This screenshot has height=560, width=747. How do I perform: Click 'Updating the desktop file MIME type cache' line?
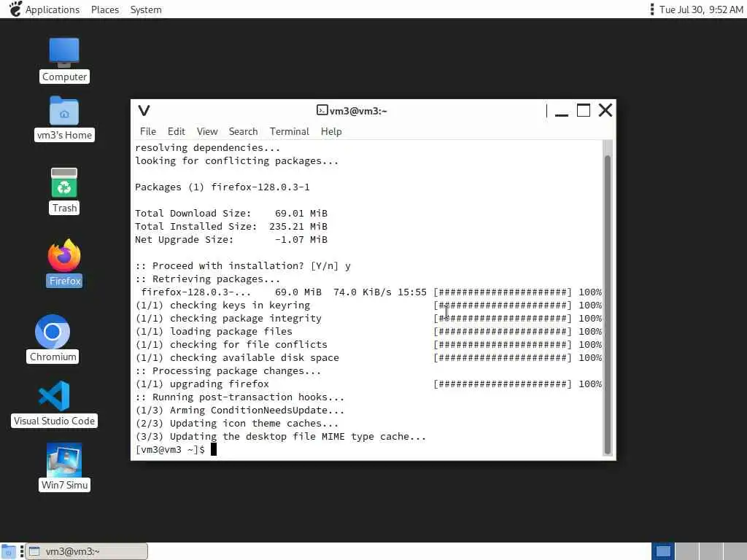click(281, 436)
